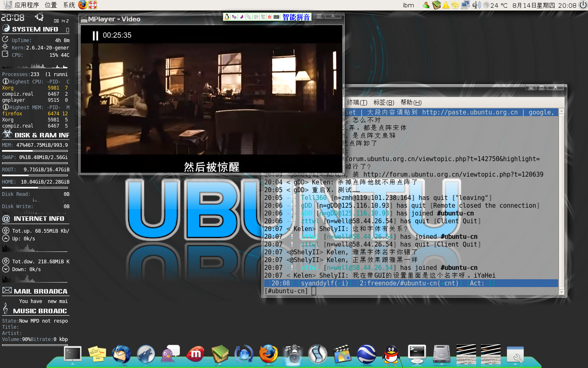Image resolution: width=588 pixels, height=368 pixels.
Task: Click the green user status tray icon
Action: tap(426, 5)
